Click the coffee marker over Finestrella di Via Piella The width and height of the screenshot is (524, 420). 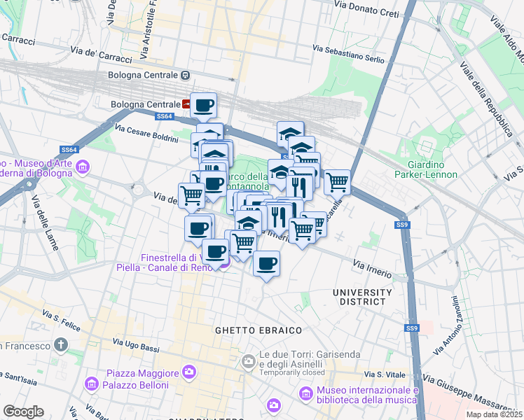(216, 253)
